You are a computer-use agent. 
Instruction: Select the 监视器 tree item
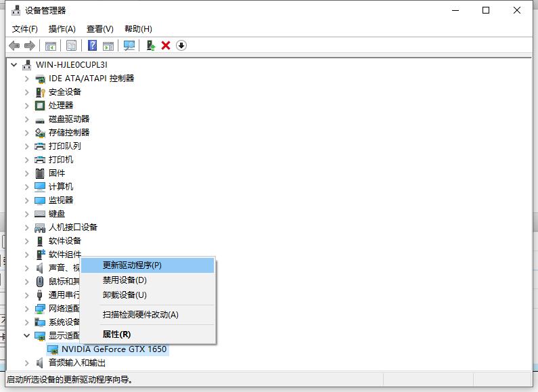(61, 200)
